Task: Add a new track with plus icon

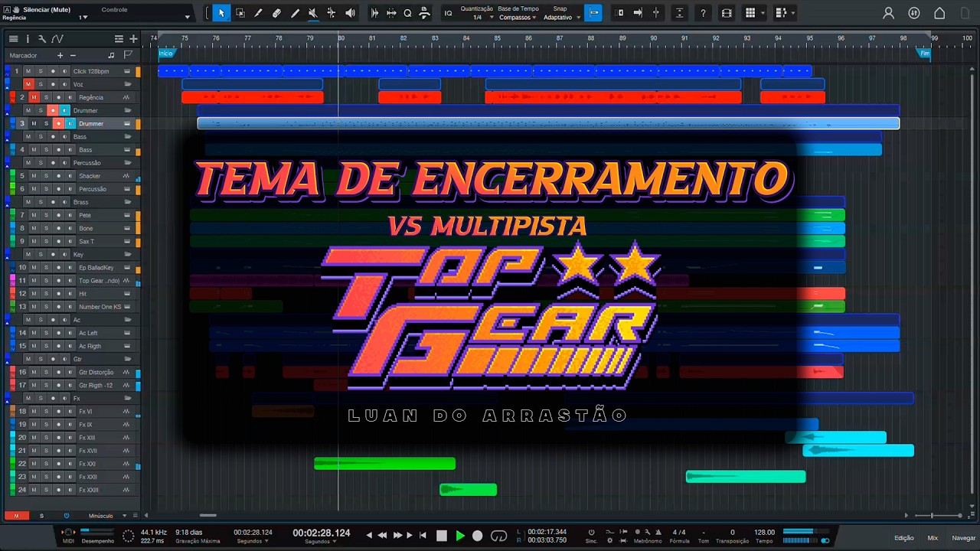Action: click(x=133, y=39)
